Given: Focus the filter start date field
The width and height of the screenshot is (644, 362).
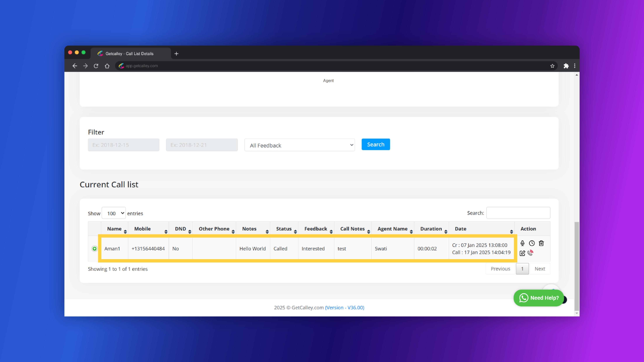Looking at the screenshot, I should pyautogui.click(x=124, y=145).
